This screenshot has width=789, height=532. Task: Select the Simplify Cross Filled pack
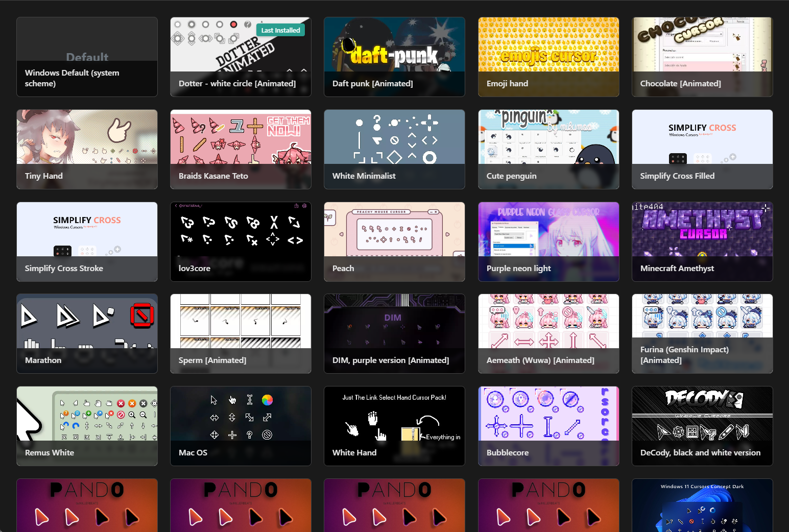point(702,149)
